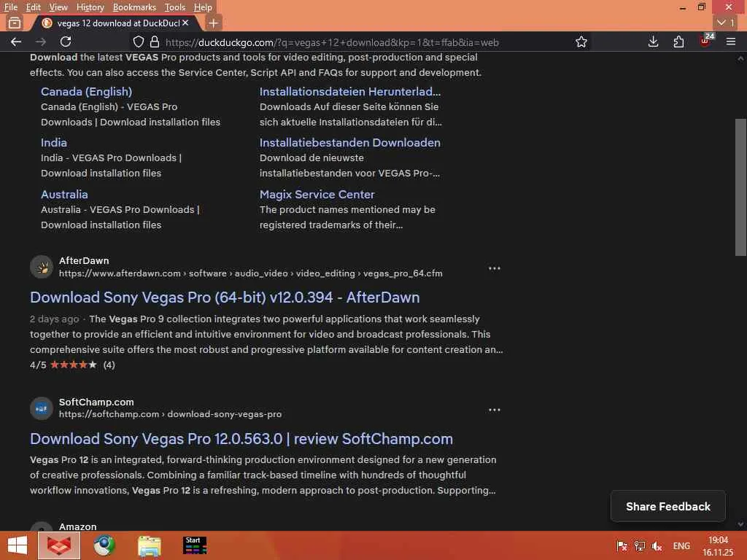Bookmark this page with the star icon
Screen dimensions: 747x560
pos(581,42)
